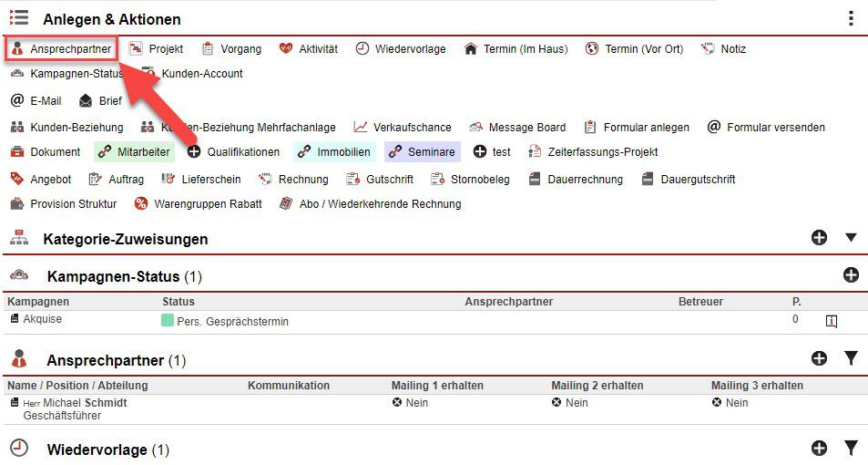Screen dimensions: 868x465
Task: Open the filter for the Ansprechpartner section
Action: (851, 358)
